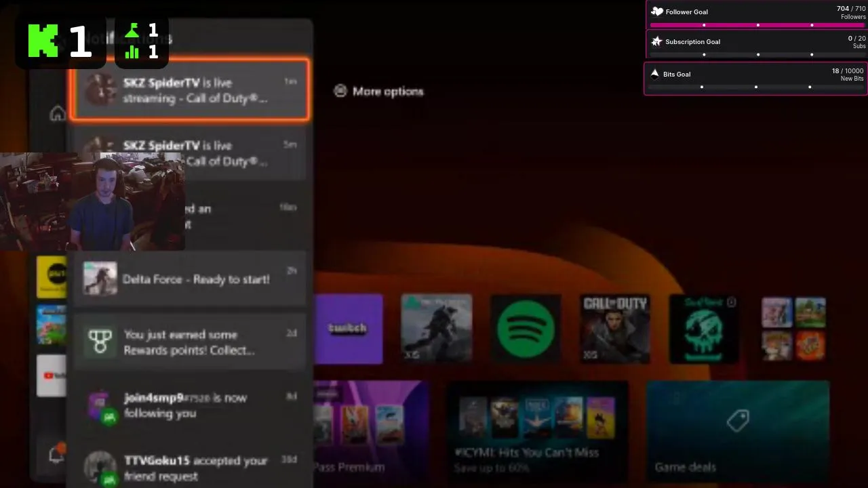Select More options next to the notifications

[378, 91]
